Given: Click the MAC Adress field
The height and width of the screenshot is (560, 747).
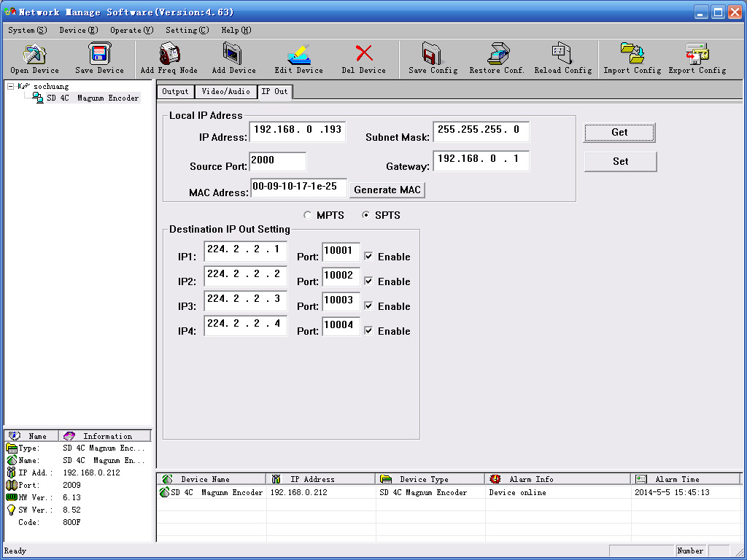Looking at the screenshot, I should click(x=298, y=187).
